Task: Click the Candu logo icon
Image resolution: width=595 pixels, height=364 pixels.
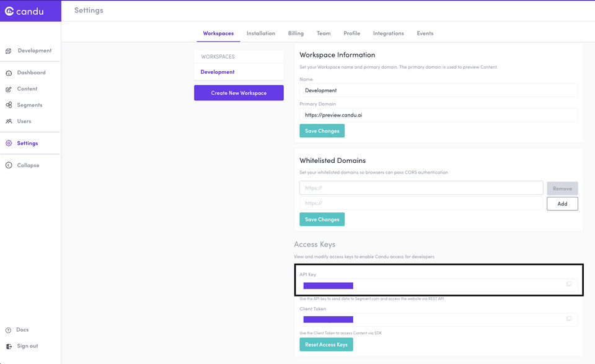Action: tap(9, 11)
